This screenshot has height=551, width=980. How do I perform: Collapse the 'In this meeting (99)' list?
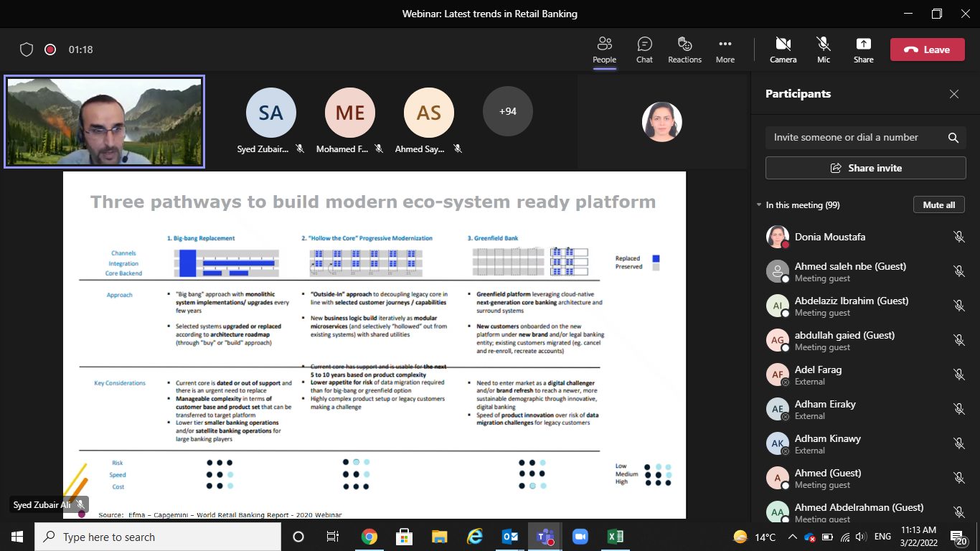coord(760,205)
